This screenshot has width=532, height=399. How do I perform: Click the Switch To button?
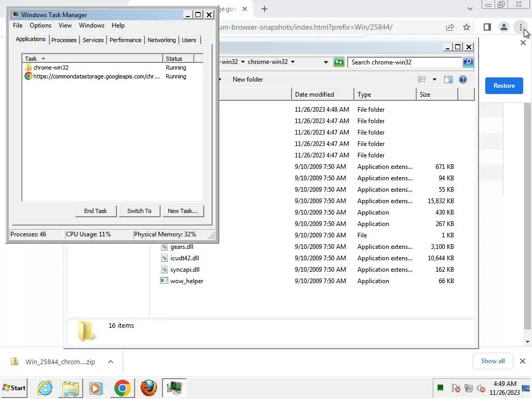click(x=139, y=211)
